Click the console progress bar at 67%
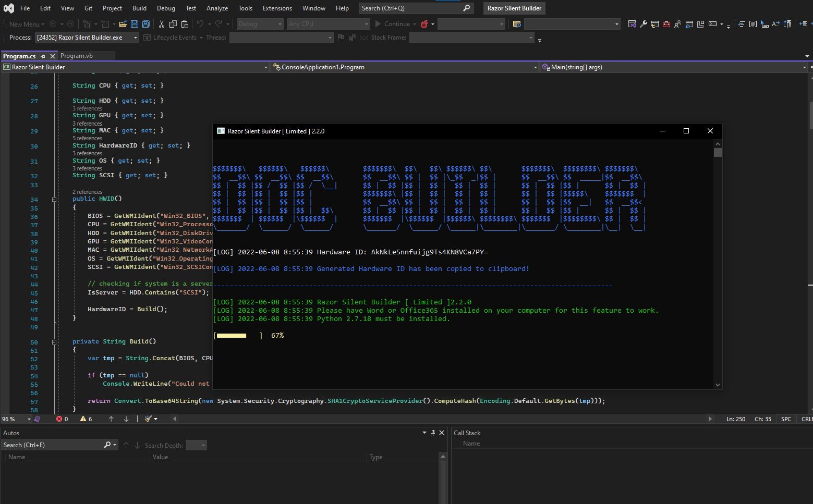The height and width of the screenshot is (504, 813). pyautogui.click(x=238, y=336)
